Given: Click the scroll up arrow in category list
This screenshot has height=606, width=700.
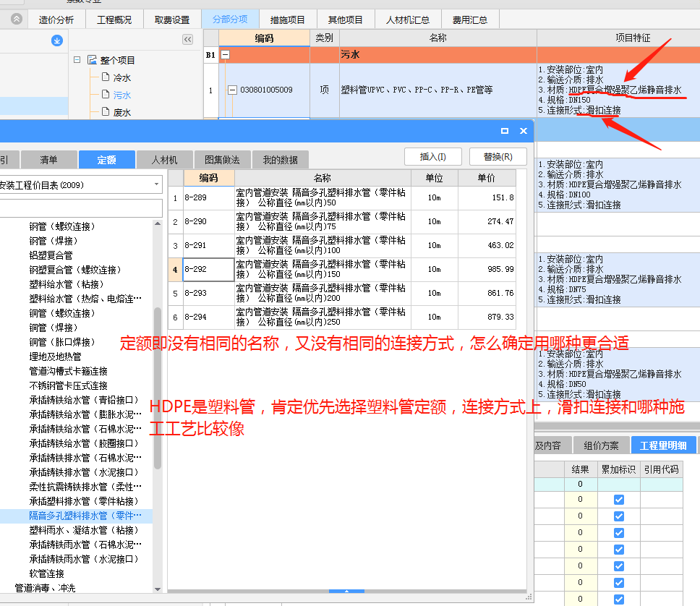Looking at the screenshot, I should pos(158,223).
